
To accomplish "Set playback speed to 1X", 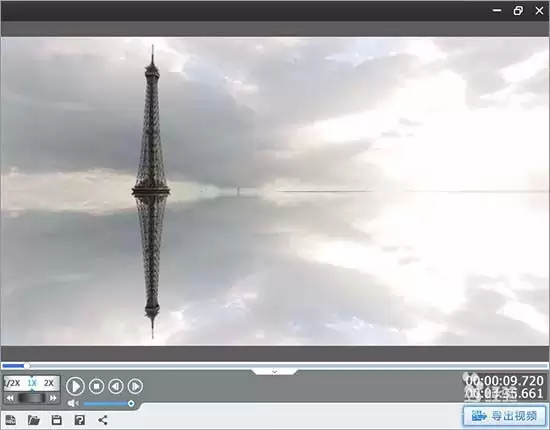I will pos(32,383).
